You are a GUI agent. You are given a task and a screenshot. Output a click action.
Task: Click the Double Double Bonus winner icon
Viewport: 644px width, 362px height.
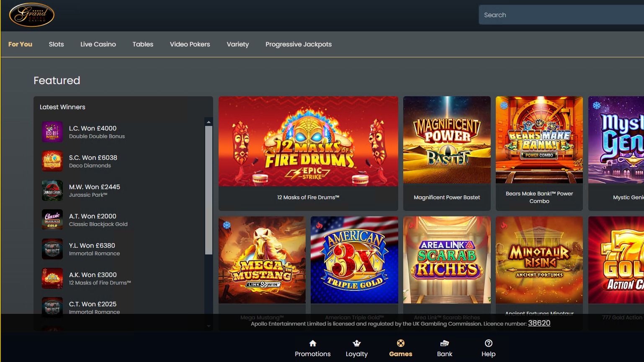pos(52,132)
